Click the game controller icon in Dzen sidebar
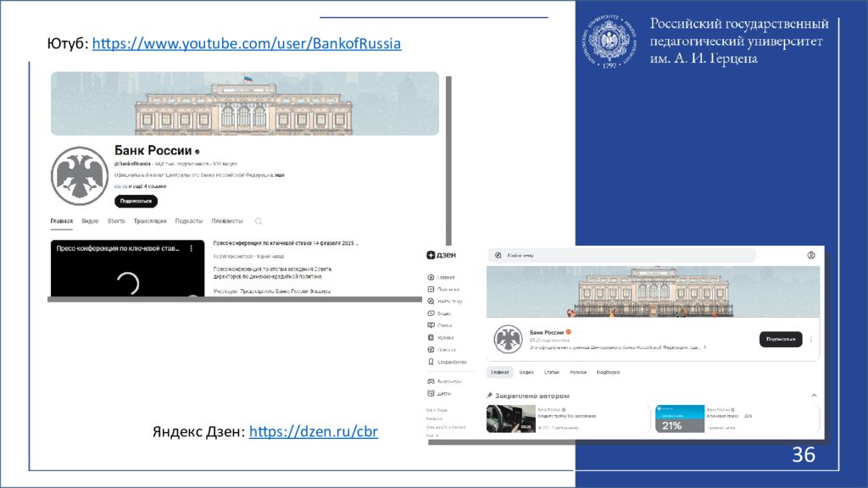Image resolution: width=868 pixels, height=488 pixels. pos(431,381)
